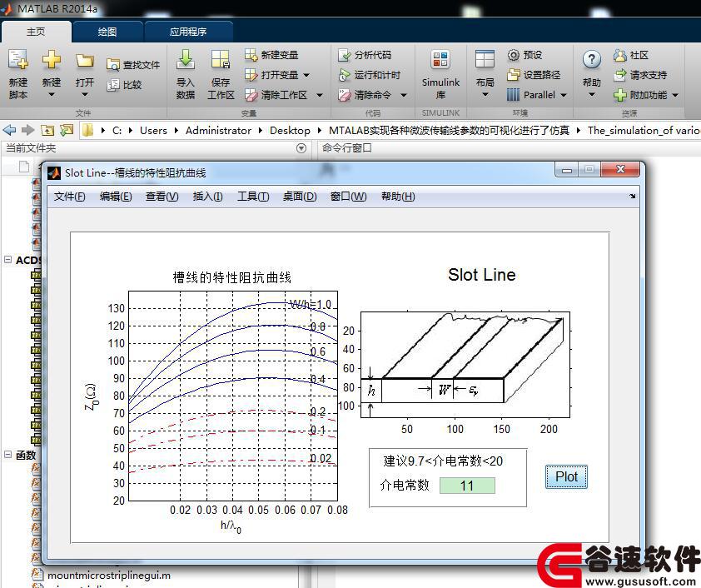Viewport: 701px width, 588px height.
Task: Click the Open (打开) folder icon
Action: (x=84, y=60)
